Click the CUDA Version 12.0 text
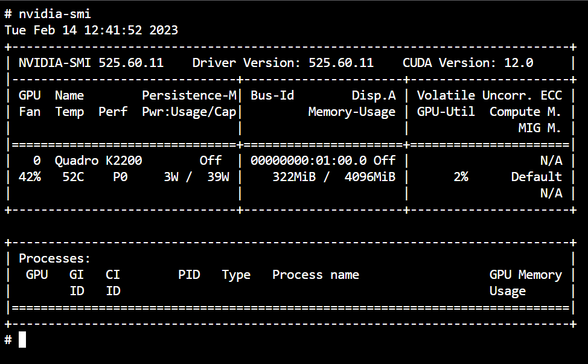 click(x=468, y=63)
